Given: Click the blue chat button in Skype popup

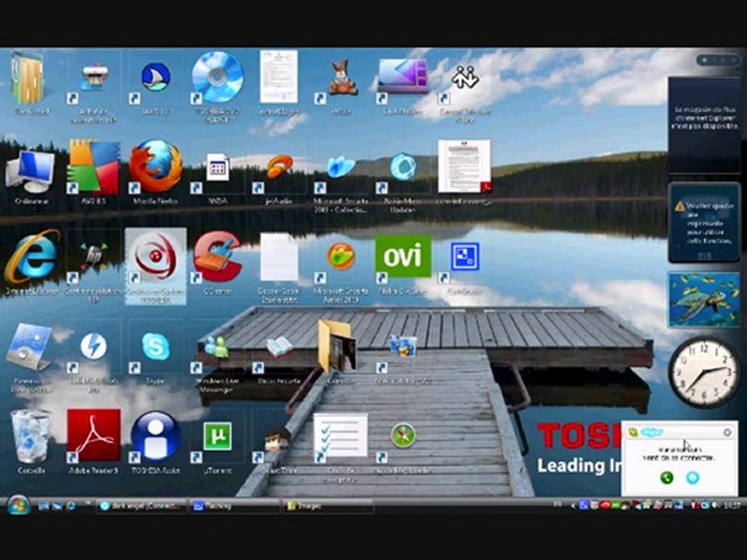Looking at the screenshot, I should [693, 477].
